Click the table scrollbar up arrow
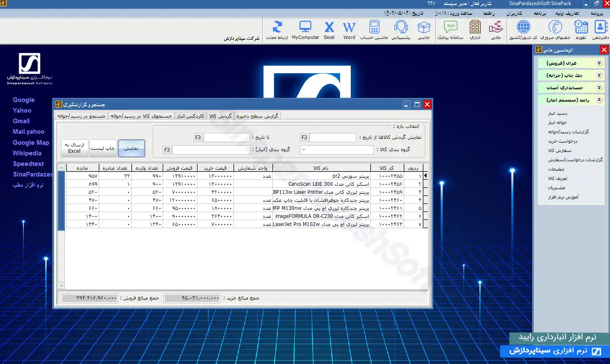This screenshot has height=364, width=610. point(61,168)
